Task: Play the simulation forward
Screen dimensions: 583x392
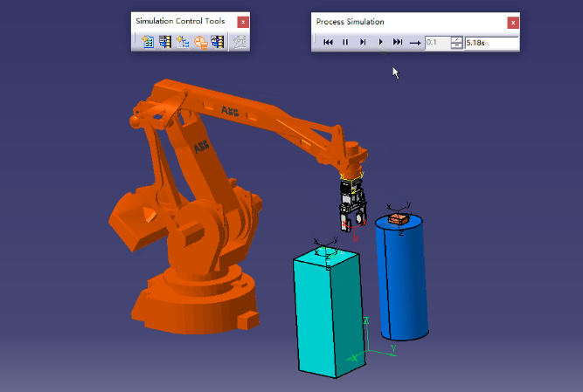Action: point(381,42)
